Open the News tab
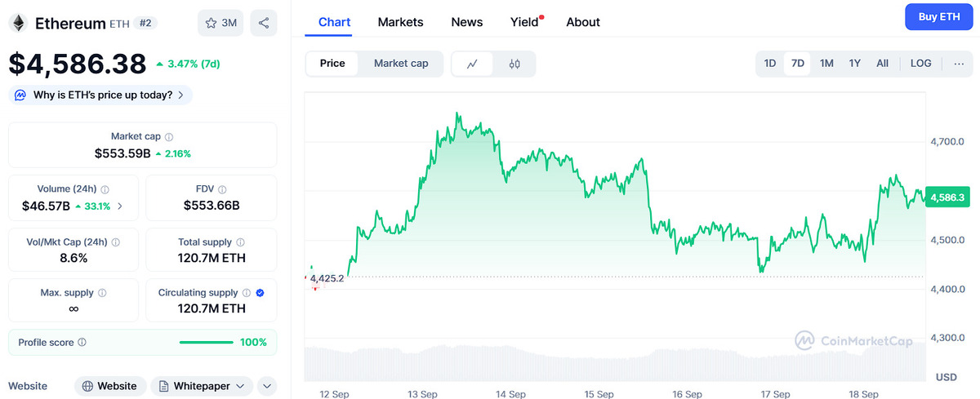Viewport: 980px width, 399px height. (x=467, y=22)
